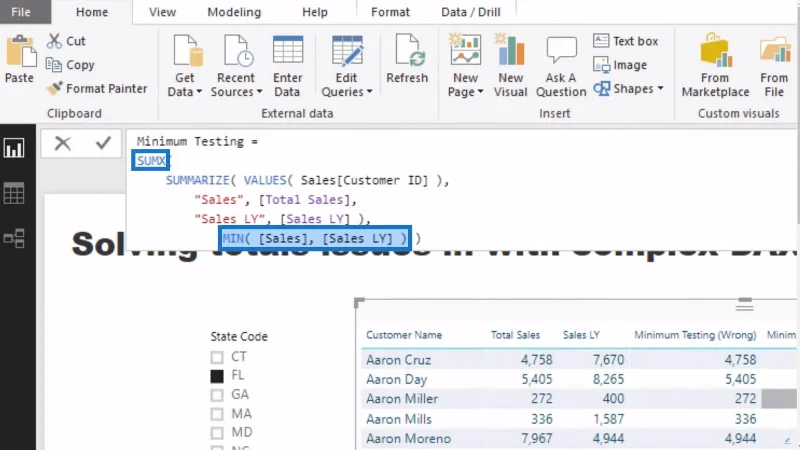The image size is (800, 450).
Task: Cancel the formula with X button
Action: pos(63,143)
